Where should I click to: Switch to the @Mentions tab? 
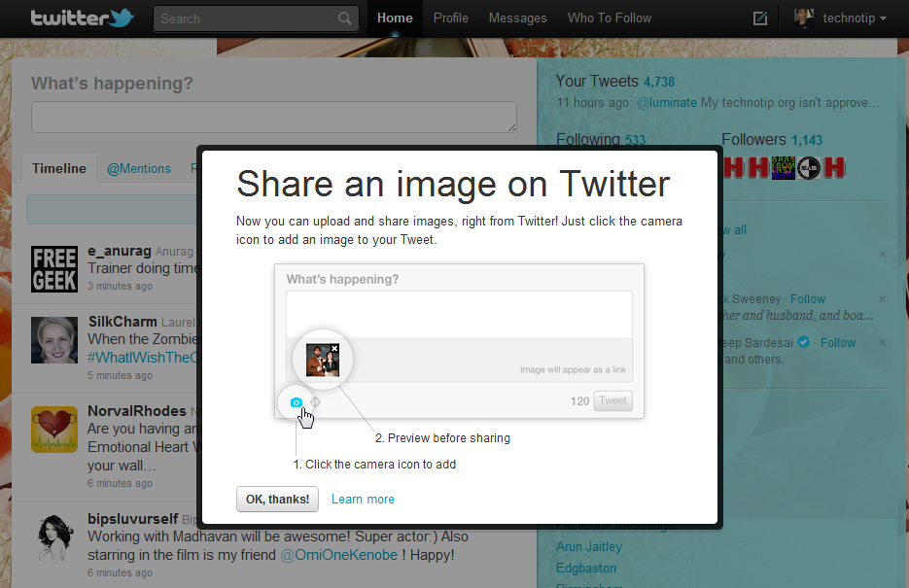pos(139,168)
